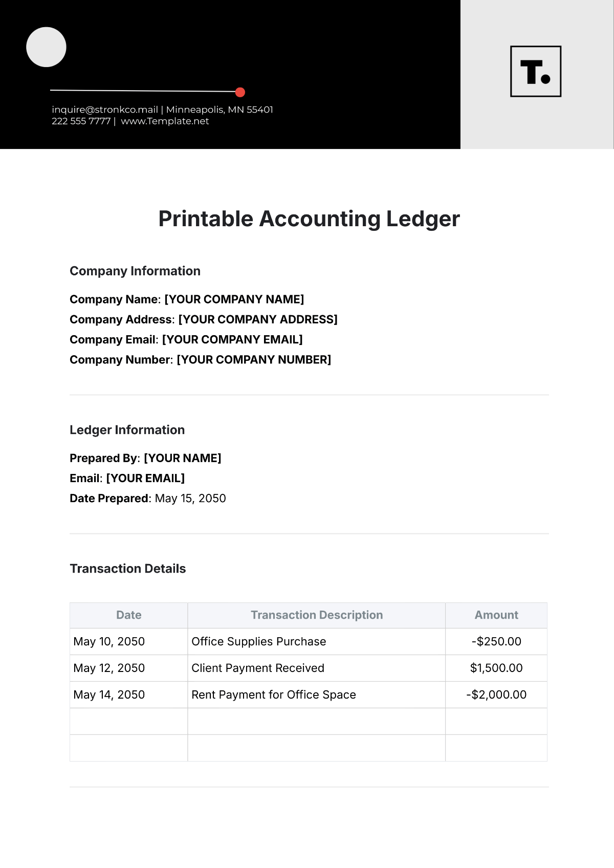Screen dimensions: 614x868
Task: Click the Amount column header
Action: (496, 615)
